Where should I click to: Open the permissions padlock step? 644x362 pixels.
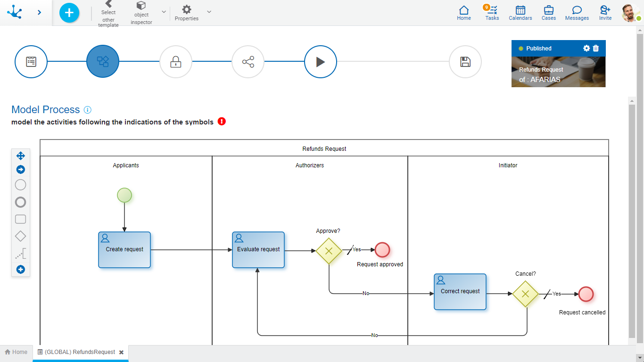175,62
